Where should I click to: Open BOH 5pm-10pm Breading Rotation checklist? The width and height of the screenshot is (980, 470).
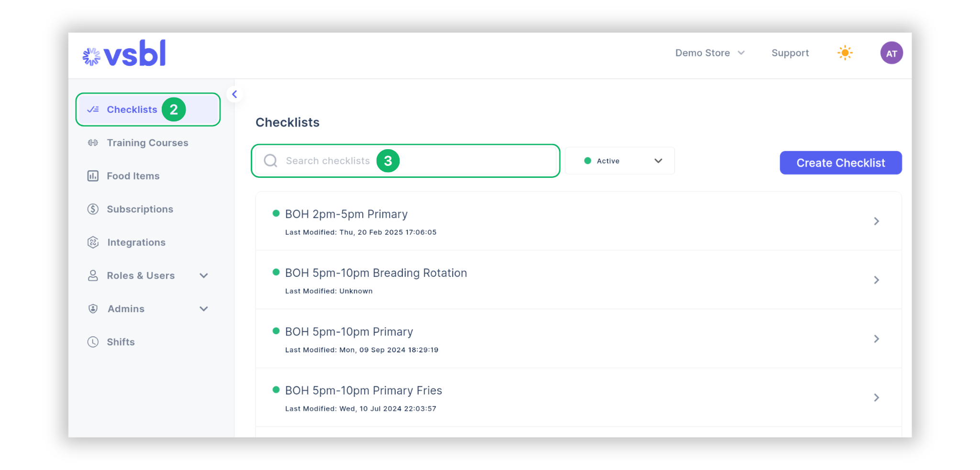376,273
